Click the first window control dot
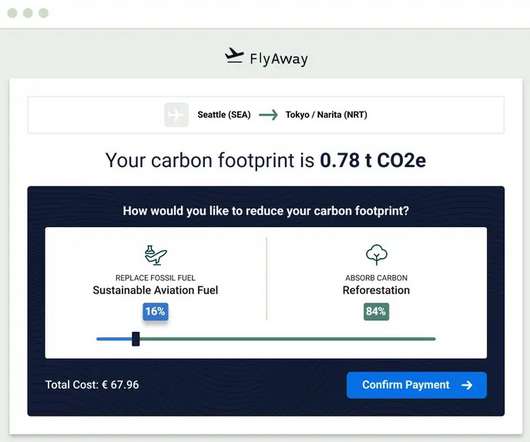This screenshot has height=442, width=530. 13,13
